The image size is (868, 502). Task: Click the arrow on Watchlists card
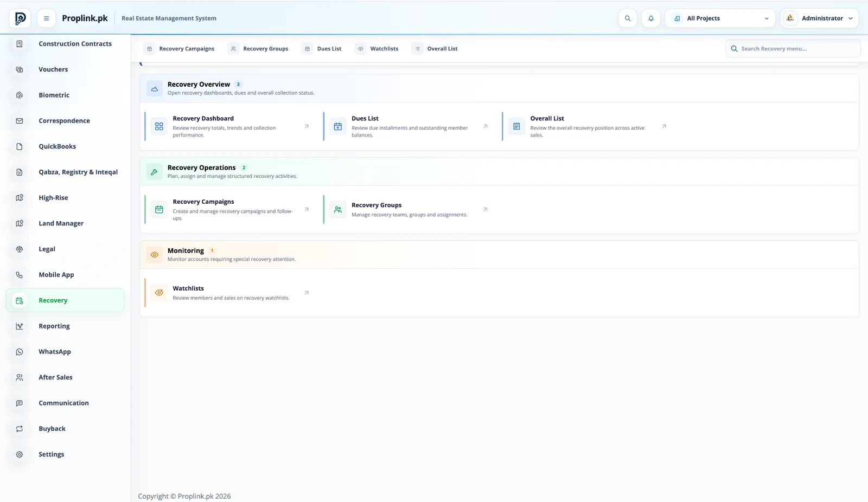[x=307, y=293]
